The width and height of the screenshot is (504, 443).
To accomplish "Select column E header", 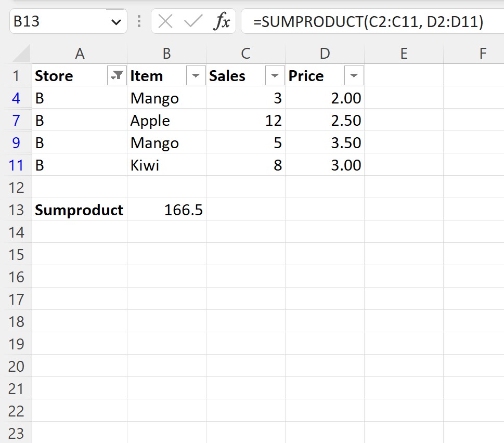I will 404,54.
